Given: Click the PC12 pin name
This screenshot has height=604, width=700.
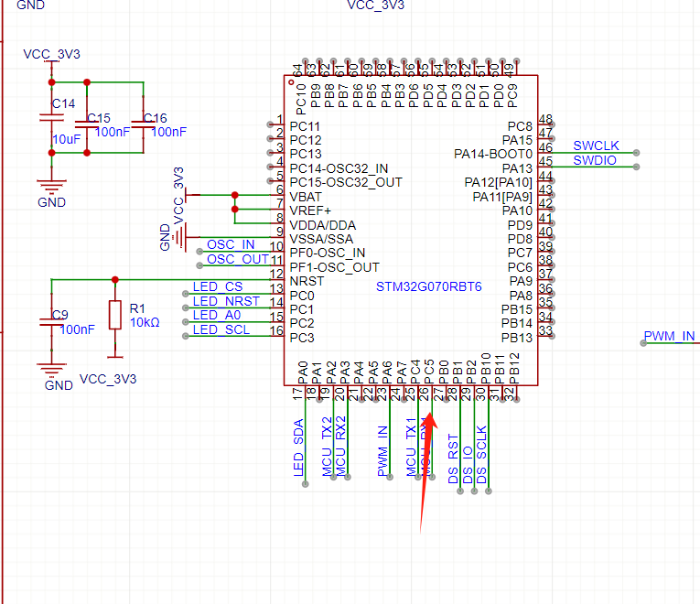Looking at the screenshot, I should pyautogui.click(x=306, y=140).
